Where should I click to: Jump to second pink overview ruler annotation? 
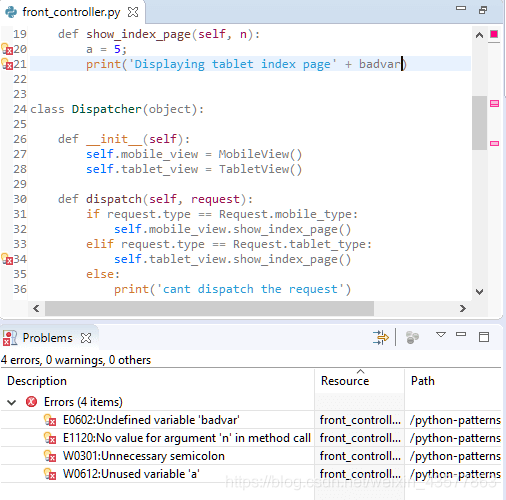pos(494,143)
